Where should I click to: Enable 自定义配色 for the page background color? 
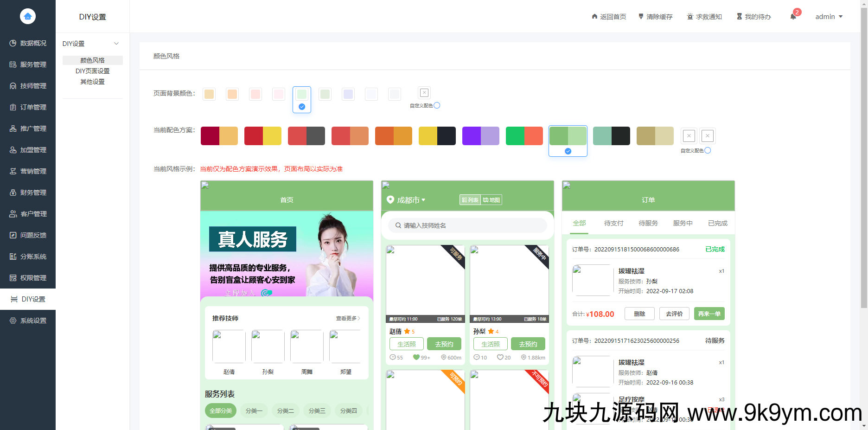coord(436,105)
